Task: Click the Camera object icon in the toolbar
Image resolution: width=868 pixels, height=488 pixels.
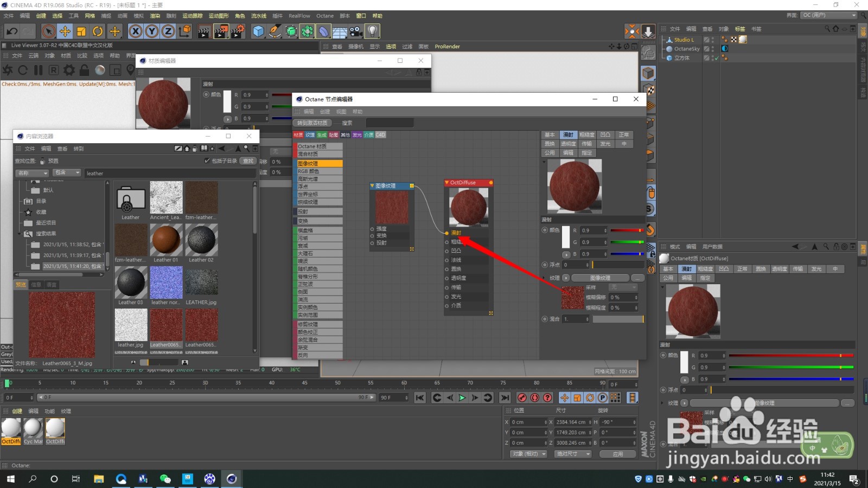Action: click(x=356, y=31)
